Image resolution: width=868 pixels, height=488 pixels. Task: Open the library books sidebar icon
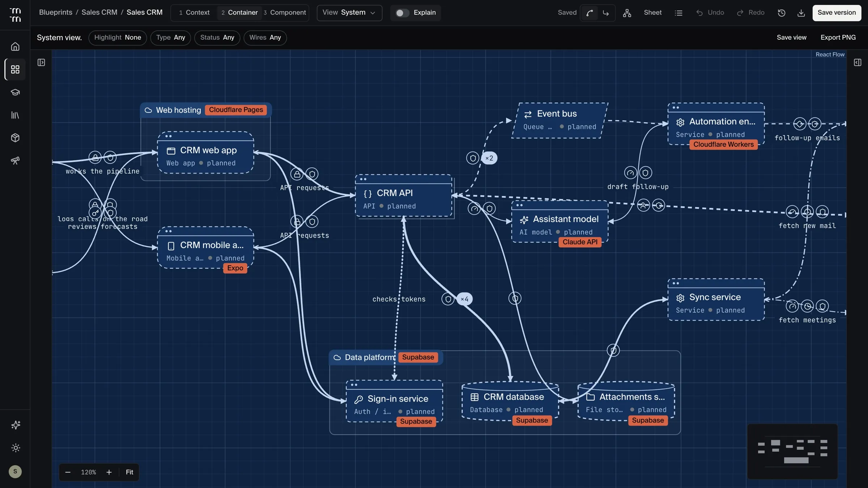click(15, 115)
